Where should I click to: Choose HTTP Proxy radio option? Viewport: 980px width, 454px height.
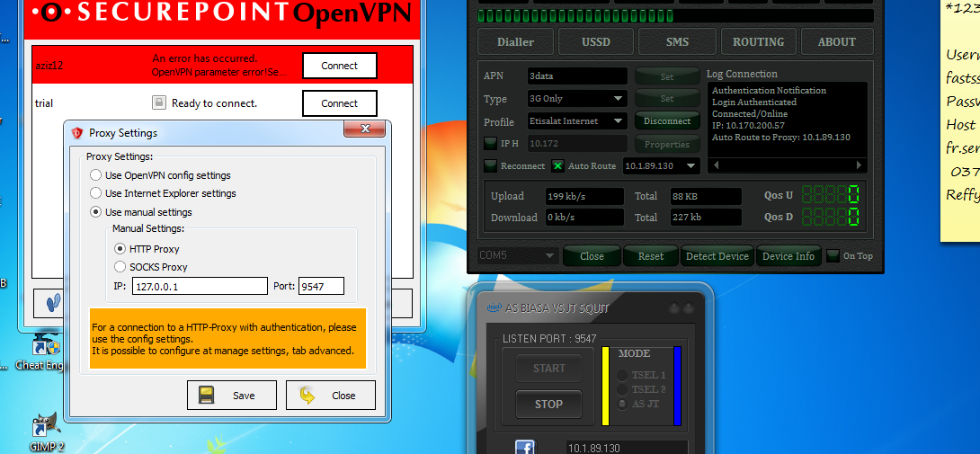click(120, 249)
